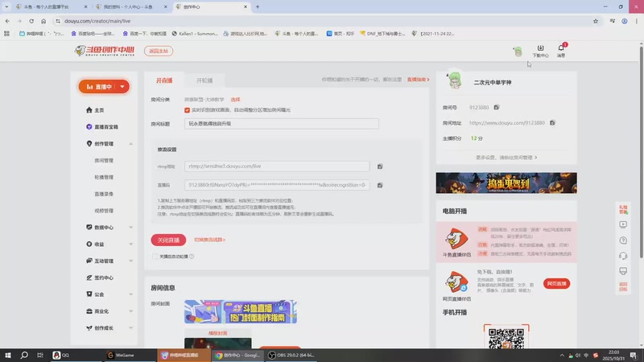Screen dimensions: 644x362
Task: Open 直播录像 in the sidebar
Action: tap(104, 194)
